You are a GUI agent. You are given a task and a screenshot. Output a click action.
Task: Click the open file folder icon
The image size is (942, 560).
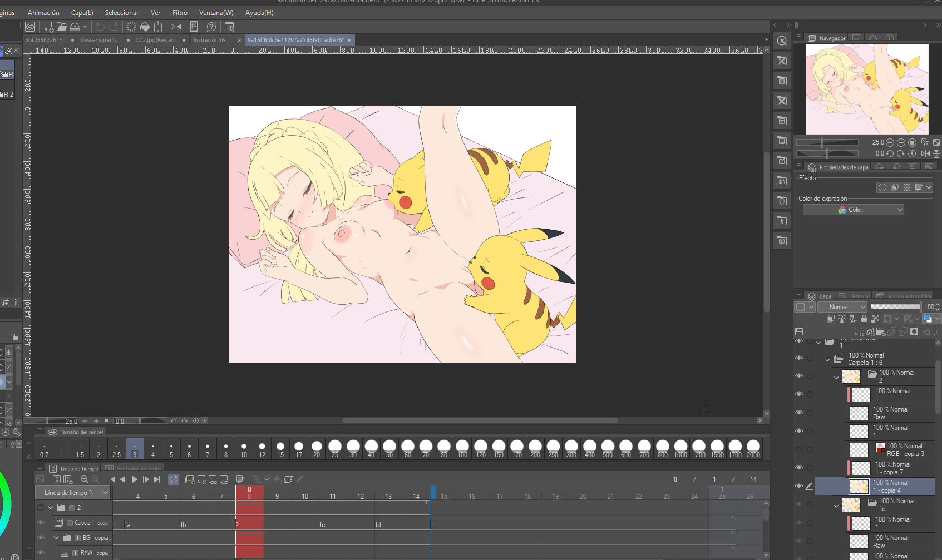(61, 27)
